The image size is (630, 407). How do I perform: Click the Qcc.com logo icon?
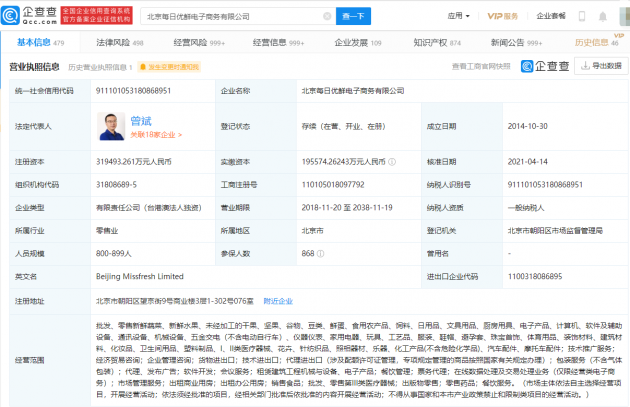click(10, 16)
